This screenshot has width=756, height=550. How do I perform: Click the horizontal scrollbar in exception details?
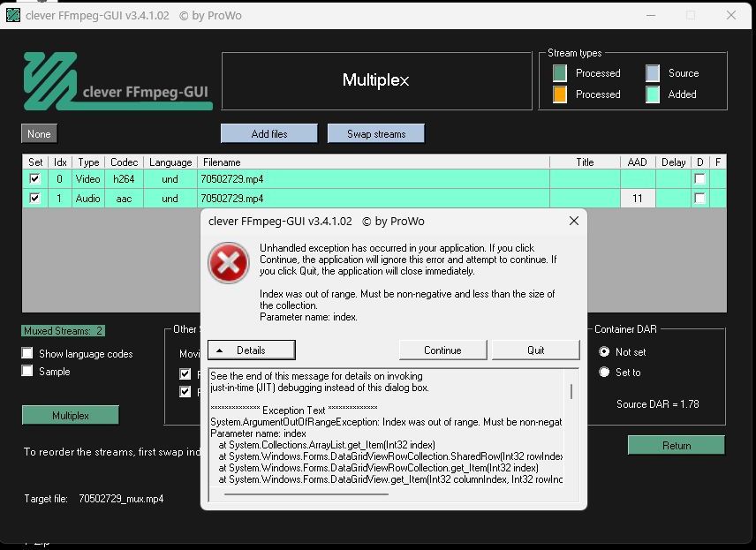tap(306, 494)
